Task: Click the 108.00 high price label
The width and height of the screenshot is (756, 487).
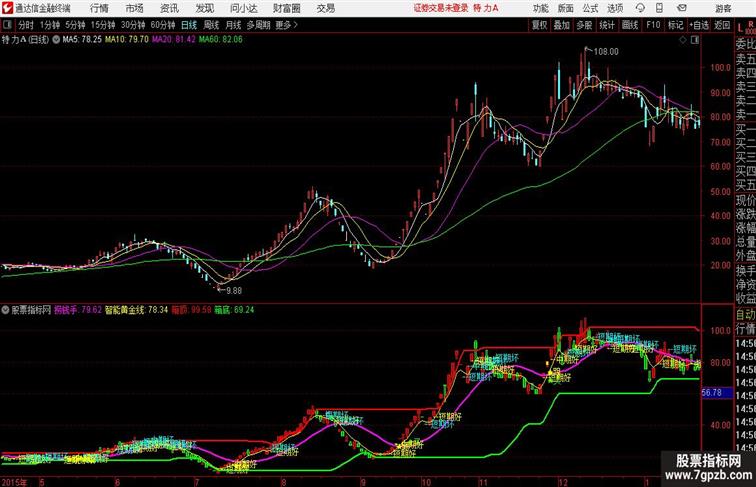Action: click(x=606, y=52)
